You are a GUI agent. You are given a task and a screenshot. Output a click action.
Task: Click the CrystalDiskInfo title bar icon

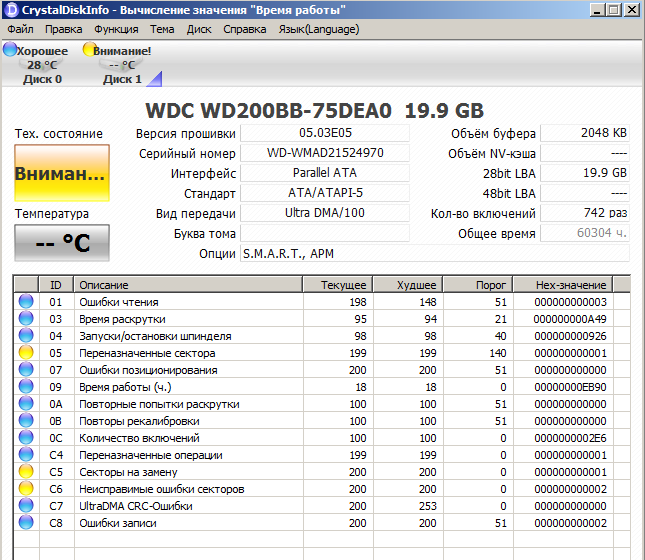click(12, 9)
